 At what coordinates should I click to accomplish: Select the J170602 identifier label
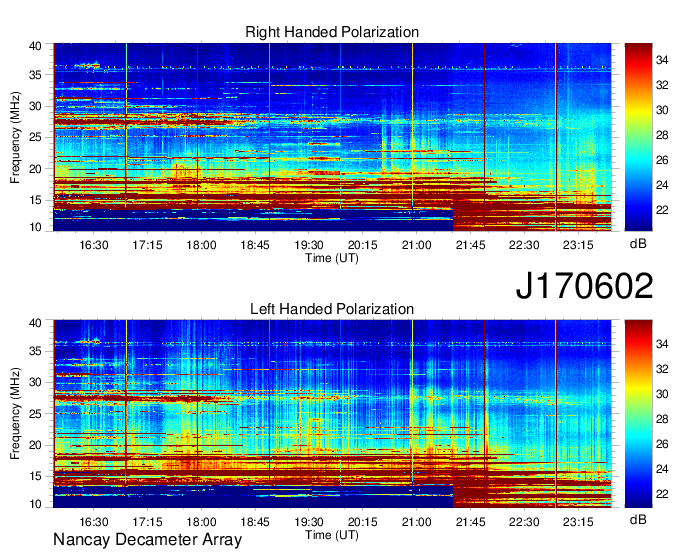(x=584, y=286)
